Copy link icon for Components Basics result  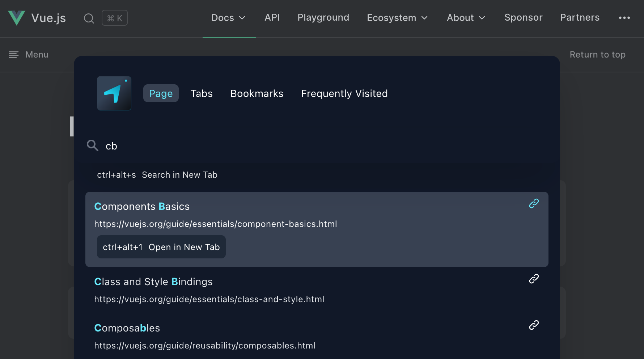pos(534,203)
